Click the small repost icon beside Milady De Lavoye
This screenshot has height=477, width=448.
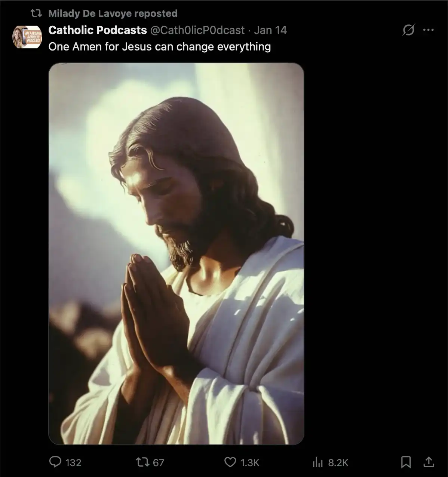coord(36,13)
